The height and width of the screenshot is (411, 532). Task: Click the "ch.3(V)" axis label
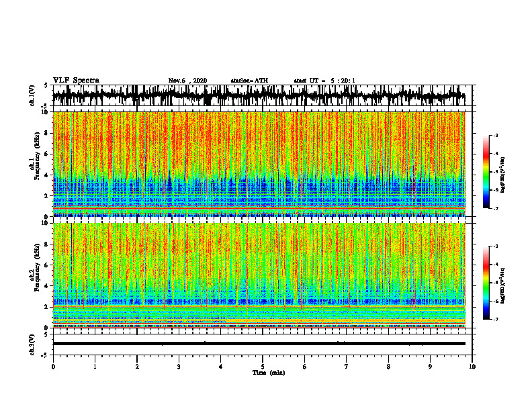click(32, 345)
